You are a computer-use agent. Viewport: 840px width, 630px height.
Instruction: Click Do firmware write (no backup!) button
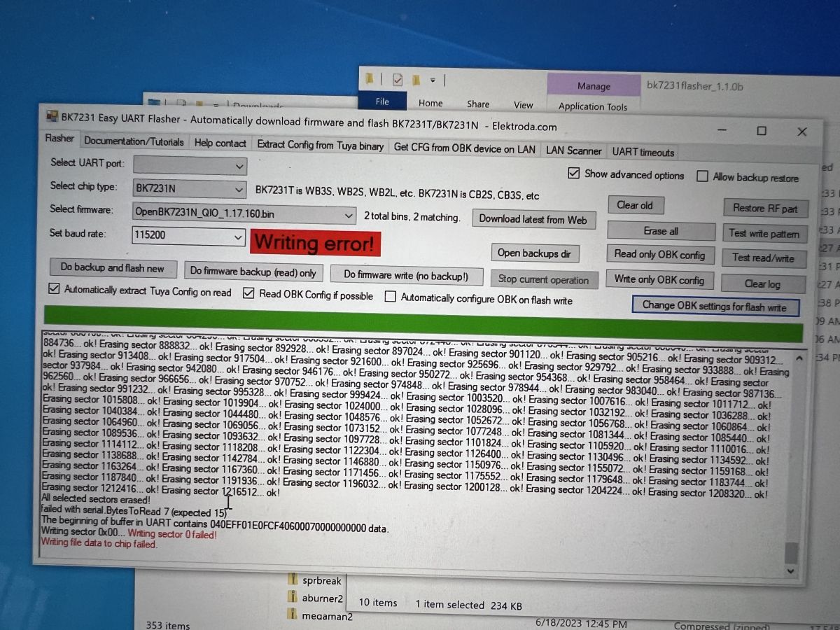(405, 276)
